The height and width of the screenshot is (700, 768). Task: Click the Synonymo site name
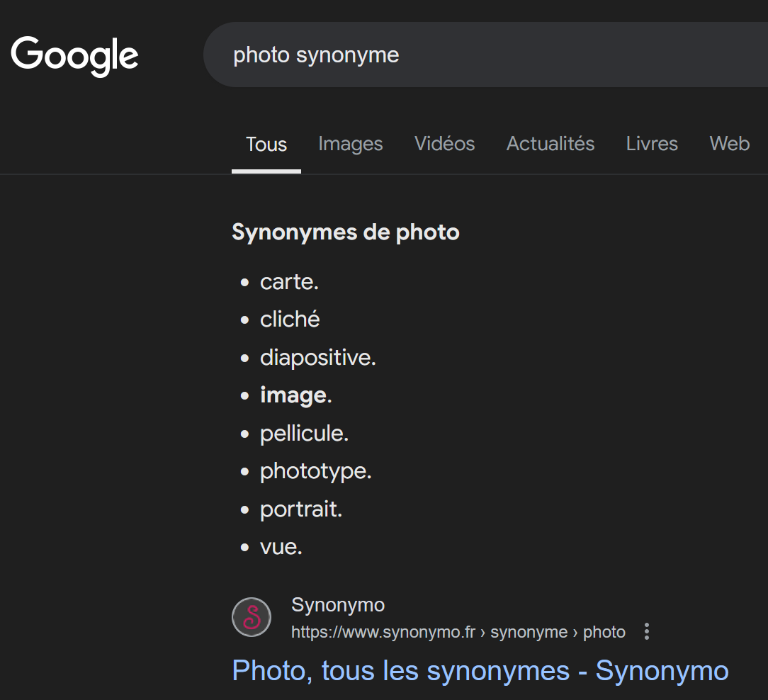tap(338, 605)
